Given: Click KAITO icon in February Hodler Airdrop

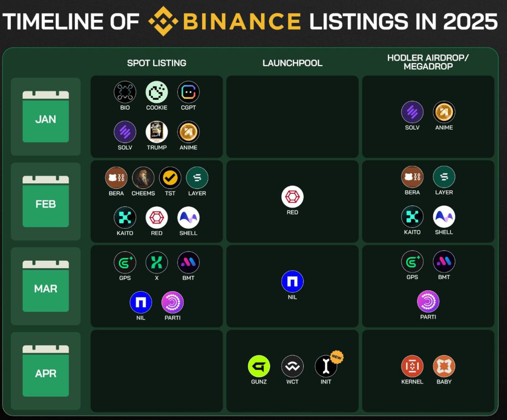Looking at the screenshot, I should click(x=412, y=217).
